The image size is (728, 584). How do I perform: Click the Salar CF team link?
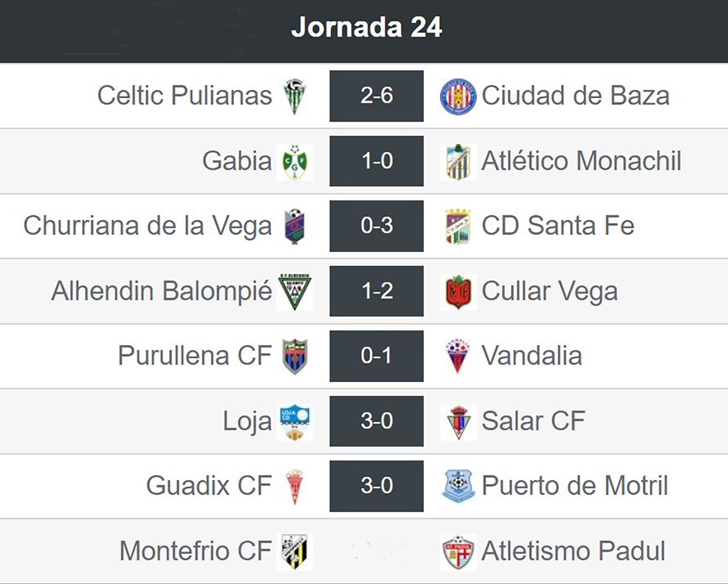pyautogui.click(x=533, y=421)
